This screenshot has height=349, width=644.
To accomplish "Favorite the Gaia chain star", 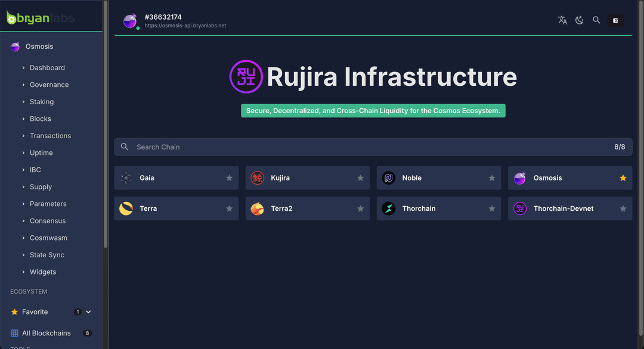I will tap(229, 177).
